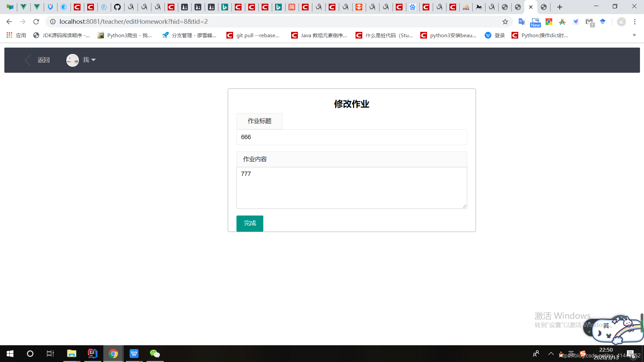Open the Google Translate extension icon
The height and width of the screenshot is (362, 644).
coord(522,21)
